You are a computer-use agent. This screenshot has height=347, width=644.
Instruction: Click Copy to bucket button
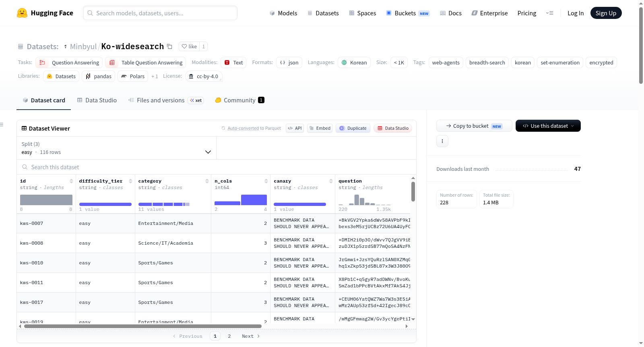474,126
